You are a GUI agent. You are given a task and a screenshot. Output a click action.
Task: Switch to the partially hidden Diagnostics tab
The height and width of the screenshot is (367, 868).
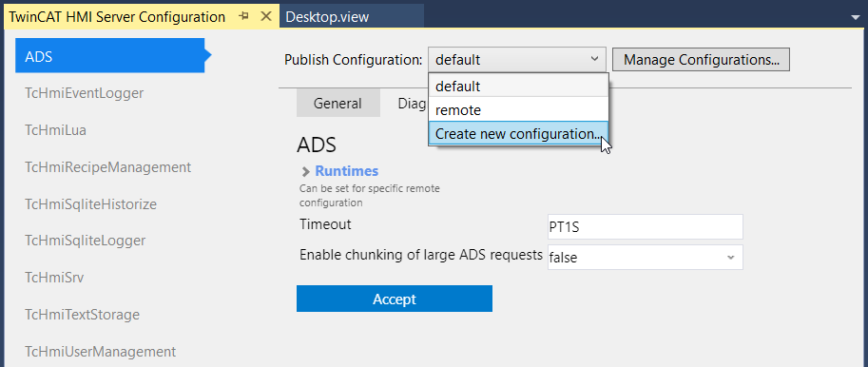pos(412,103)
